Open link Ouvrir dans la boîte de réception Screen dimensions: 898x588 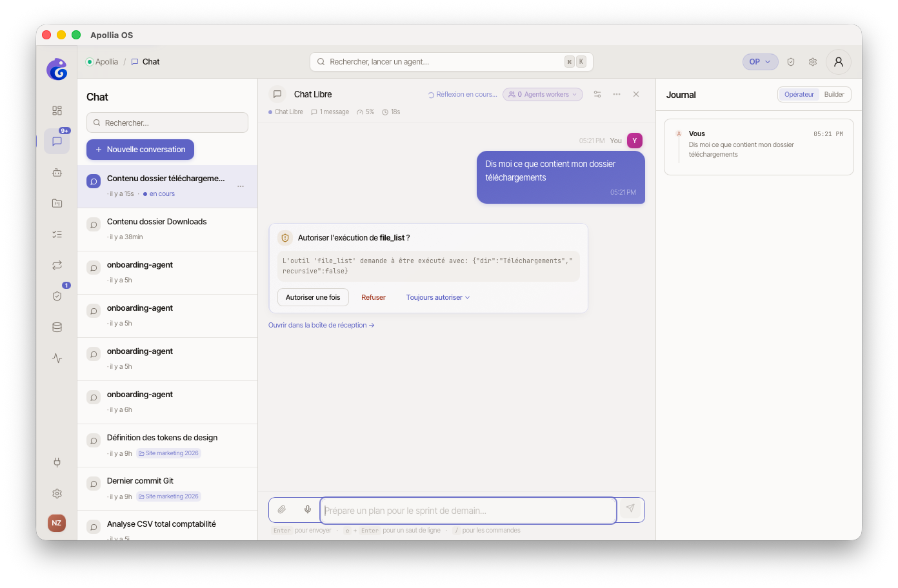(x=321, y=325)
